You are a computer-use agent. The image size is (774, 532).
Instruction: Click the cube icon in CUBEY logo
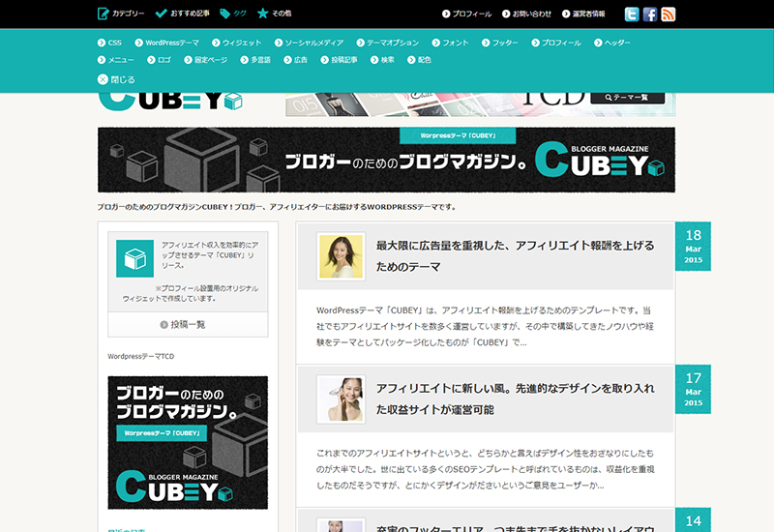pyautogui.click(x=233, y=102)
